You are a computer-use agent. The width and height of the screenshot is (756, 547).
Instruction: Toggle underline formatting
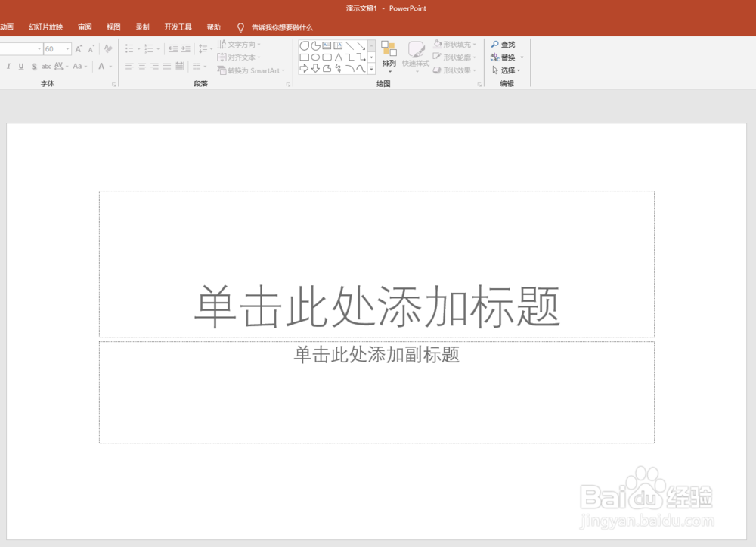[20, 66]
